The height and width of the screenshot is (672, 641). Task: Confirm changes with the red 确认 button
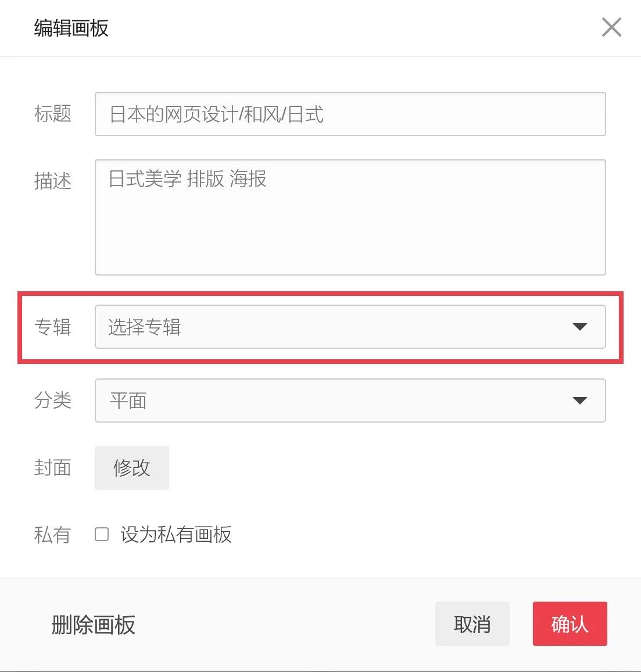coord(570,624)
